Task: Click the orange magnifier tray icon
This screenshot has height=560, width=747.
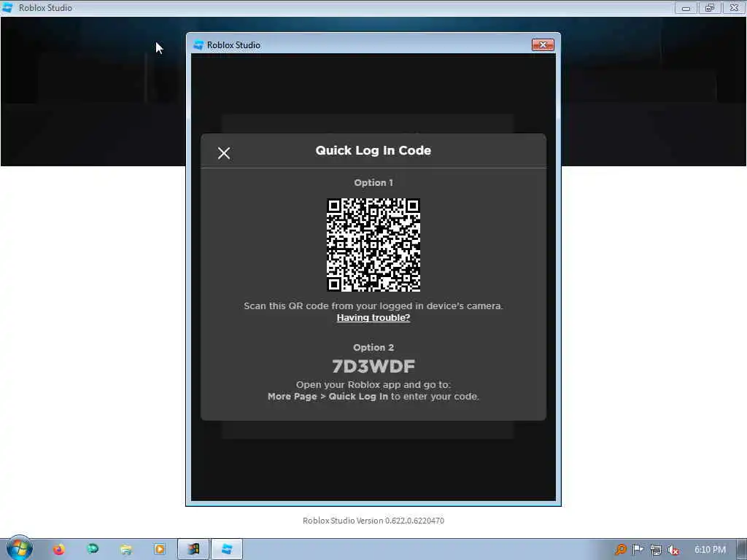Action: pos(620,550)
